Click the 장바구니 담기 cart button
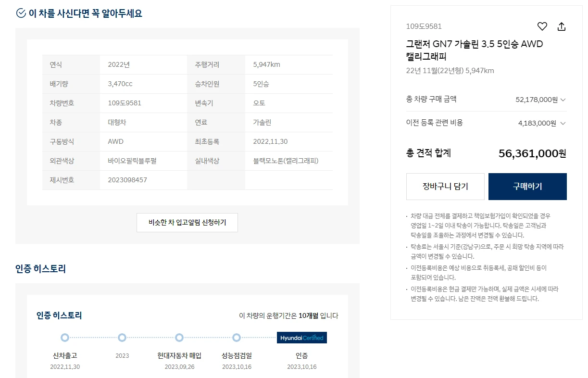The width and height of the screenshot is (588, 378). pos(445,186)
